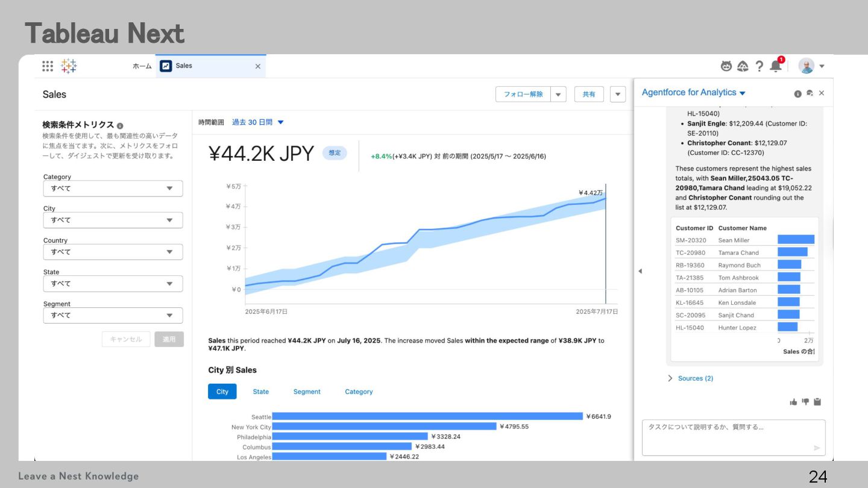Click the ¥44.2K JPY metric value

point(262,154)
